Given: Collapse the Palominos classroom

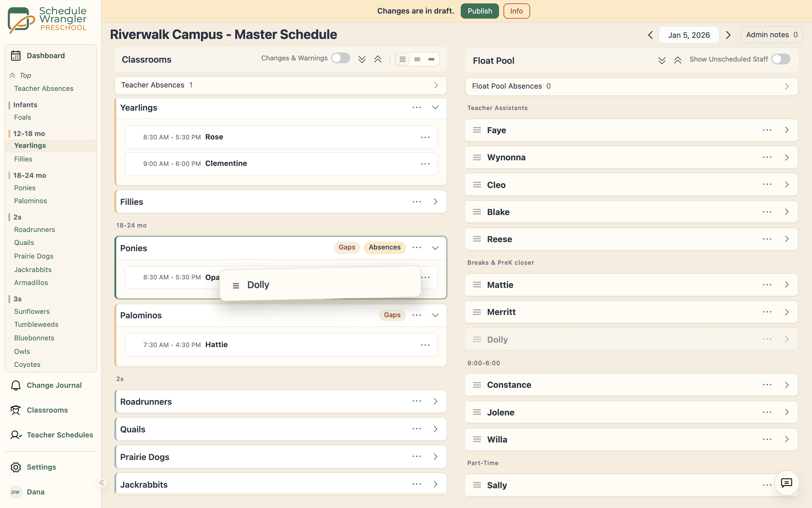Looking at the screenshot, I should point(435,315).
